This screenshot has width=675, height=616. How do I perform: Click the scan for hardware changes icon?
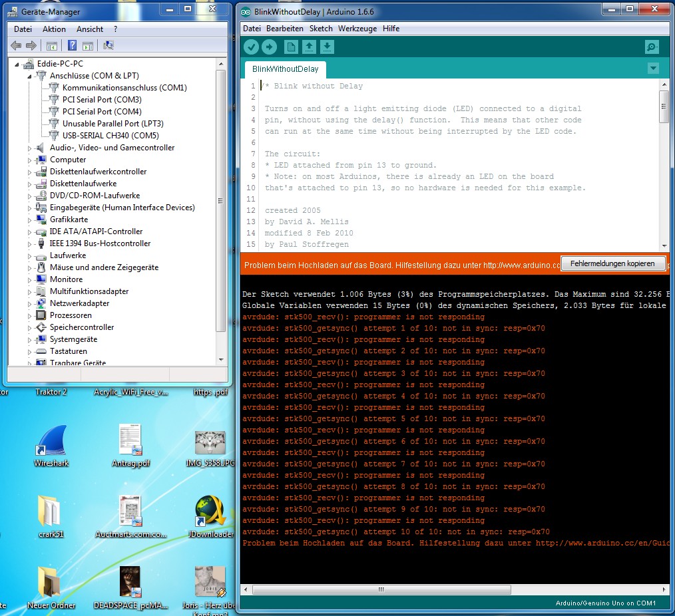coord(108,45)
